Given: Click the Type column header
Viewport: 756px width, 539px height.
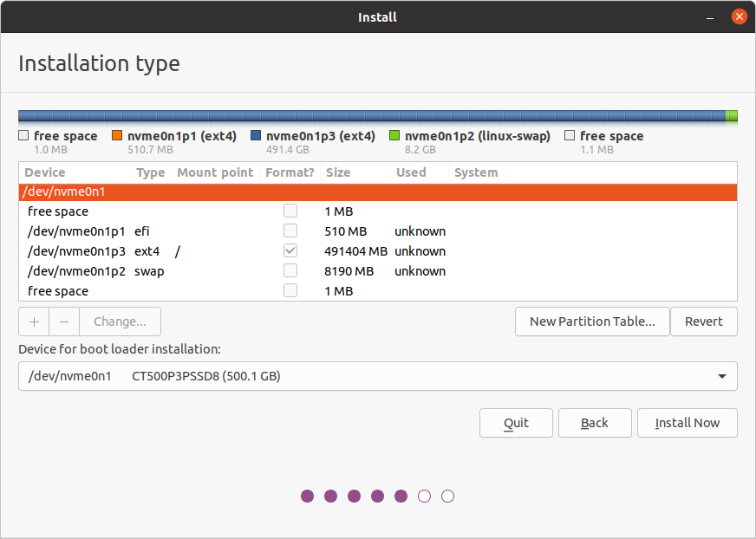Looking at the screenshot, I should pos(151,172).
